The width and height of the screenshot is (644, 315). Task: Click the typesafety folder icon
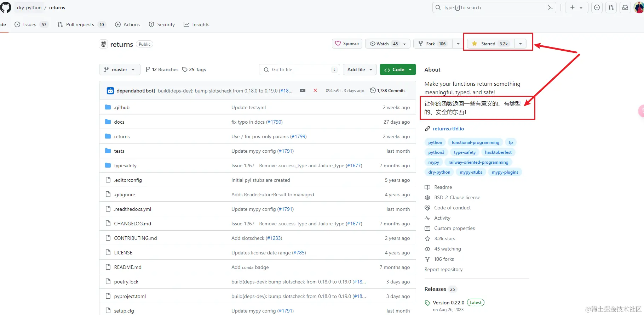coord(108,165)
